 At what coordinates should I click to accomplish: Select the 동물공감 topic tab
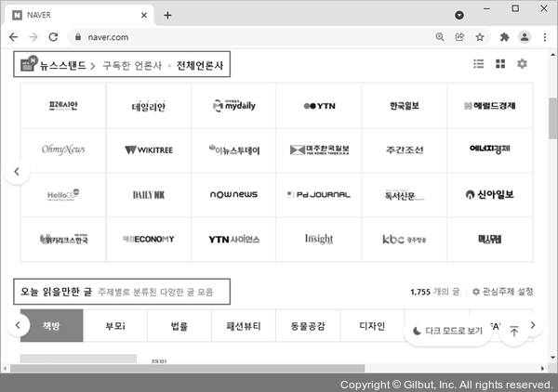click(x=308, y=325)
